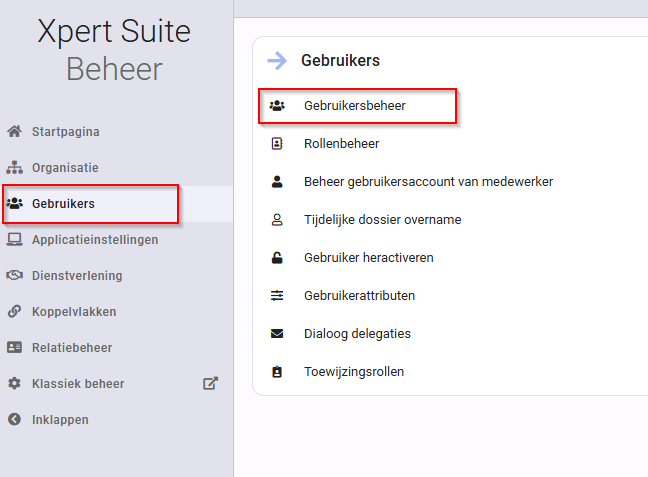Open Tijdelijke dossier overname
Image resolution: width=648 pixels, height=477 pixels.
[382, 219]
